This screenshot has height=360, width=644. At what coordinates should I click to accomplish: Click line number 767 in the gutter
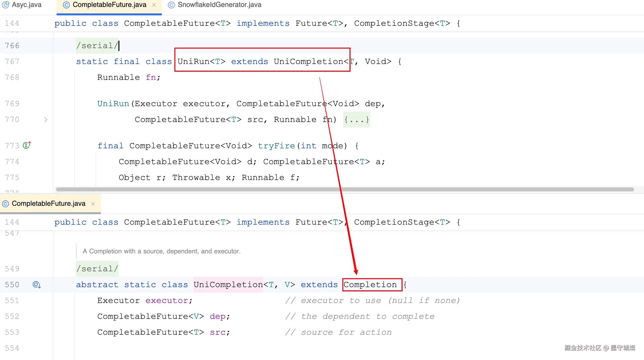(x=12, y=61)
